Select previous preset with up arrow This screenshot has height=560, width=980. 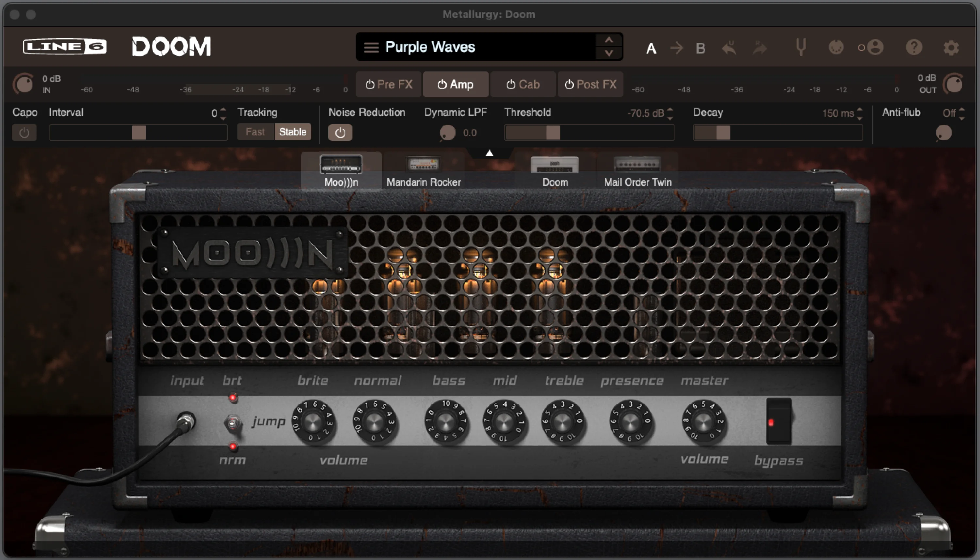click(609, 40)
